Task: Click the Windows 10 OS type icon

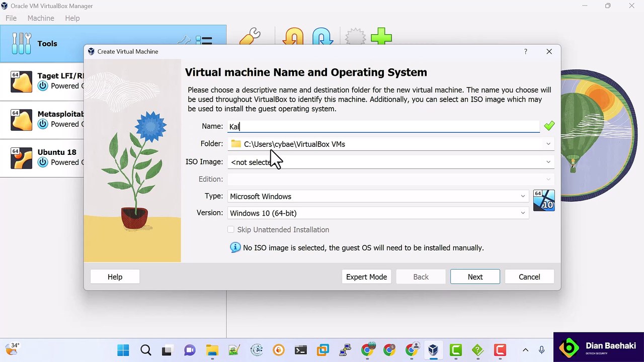Action: 544,200
